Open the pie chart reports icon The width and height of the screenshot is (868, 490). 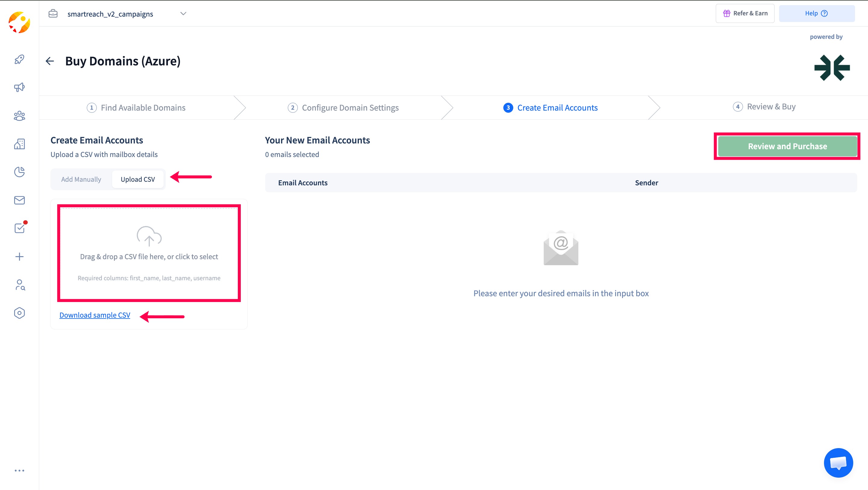tap(19, 172)
